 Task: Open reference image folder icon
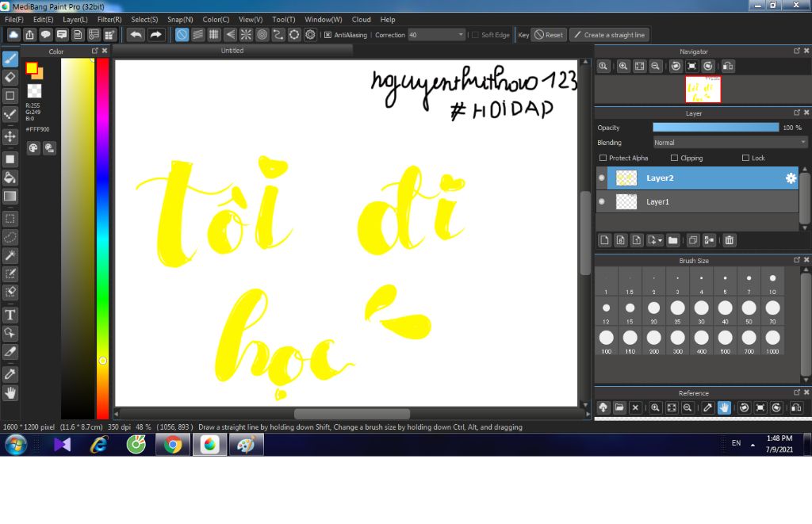(x=619, y=407)
